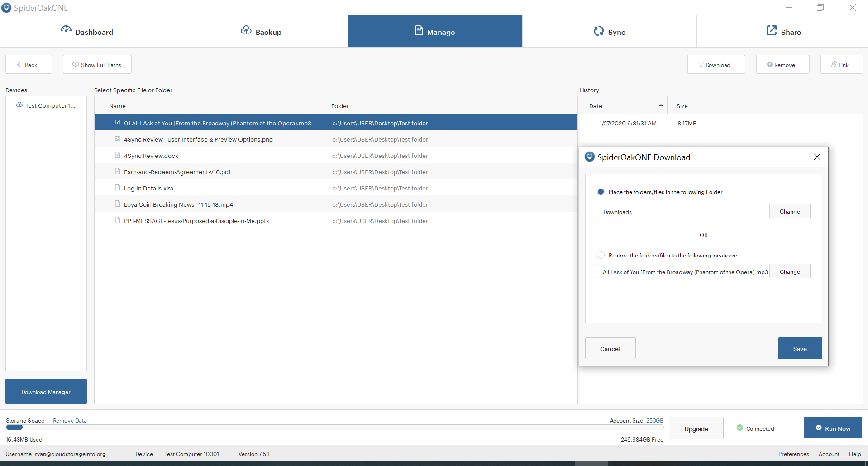Select the Dashboard tab cloud icon
Image resolution: width=868 pixels, height=466 pixels.
(66, 30)
